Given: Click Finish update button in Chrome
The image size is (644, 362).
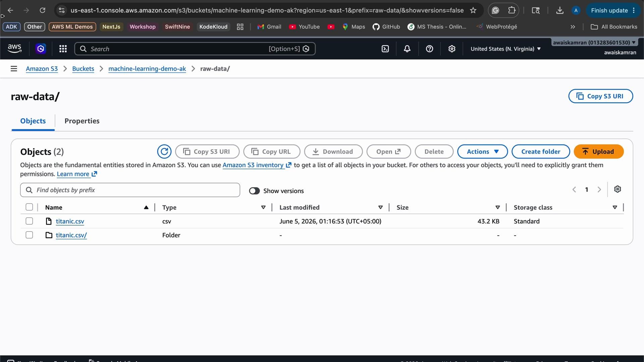Looking at the screenshot, I should (x=612, y=10).
